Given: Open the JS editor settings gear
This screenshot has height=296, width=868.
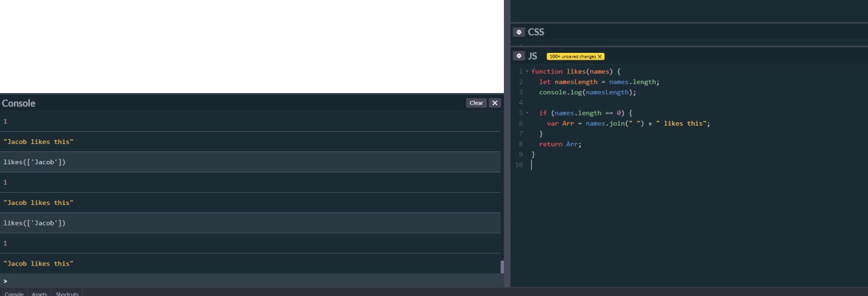Looking at the screenshot, I should (x=519, y=56).
